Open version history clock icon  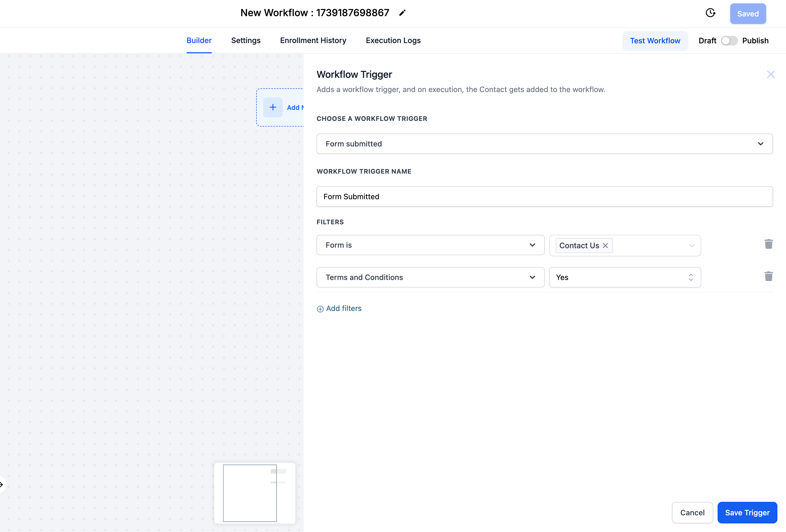(x=710, y=13)
